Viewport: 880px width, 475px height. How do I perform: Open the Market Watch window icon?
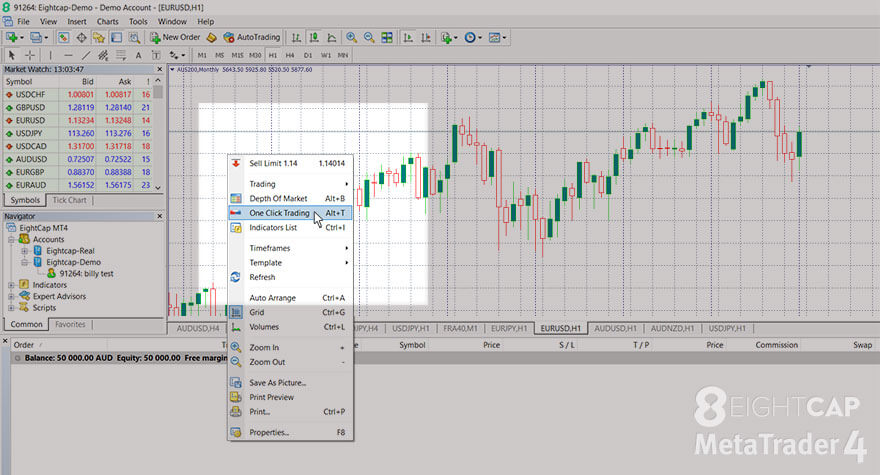(x=63, y=38)
